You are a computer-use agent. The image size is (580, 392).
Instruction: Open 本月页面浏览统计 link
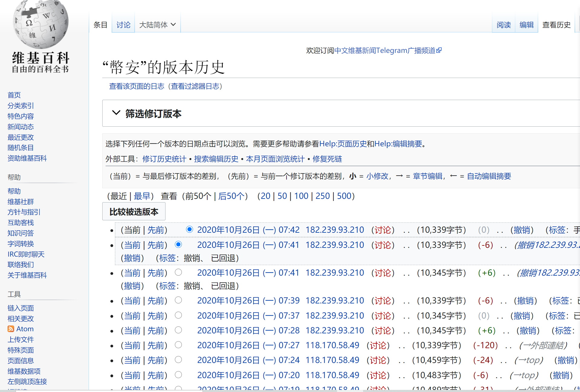[275, 159]
